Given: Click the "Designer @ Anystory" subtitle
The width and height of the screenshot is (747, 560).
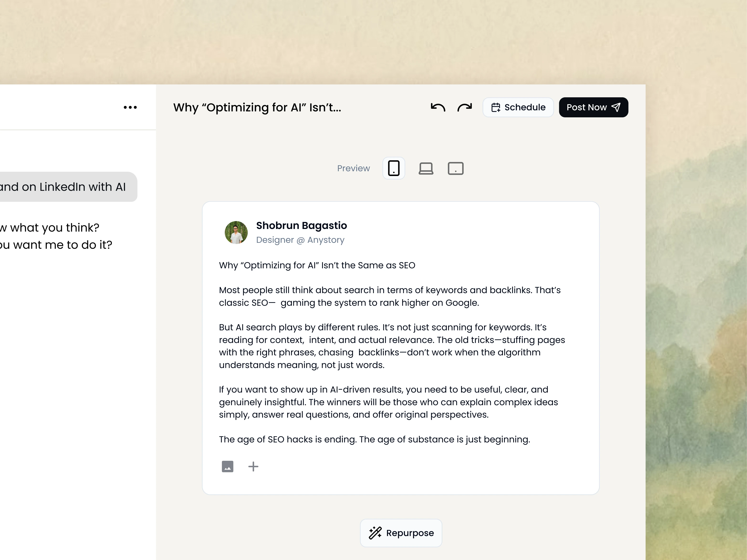Looking at the screenshot, I should point(300,240).
